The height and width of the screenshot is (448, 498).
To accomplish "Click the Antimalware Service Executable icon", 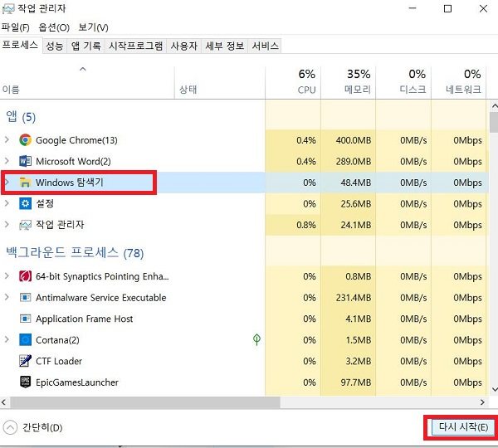I will [x=25, y=298].
